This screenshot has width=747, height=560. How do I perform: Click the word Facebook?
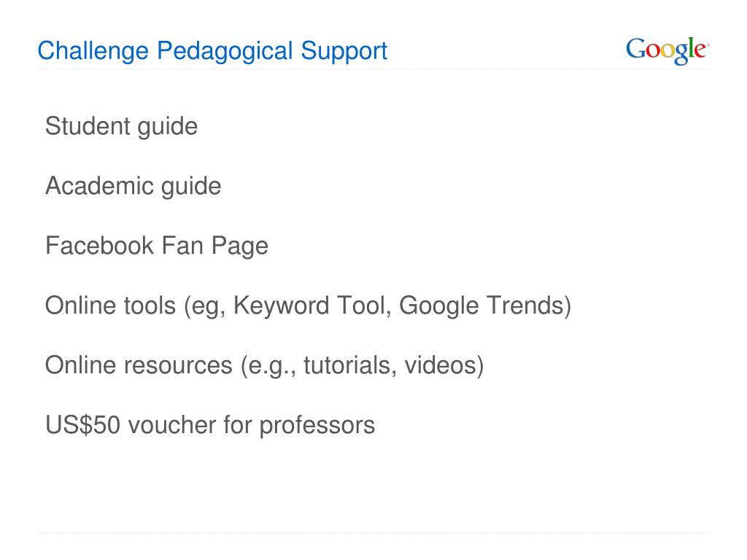[99, 246]
